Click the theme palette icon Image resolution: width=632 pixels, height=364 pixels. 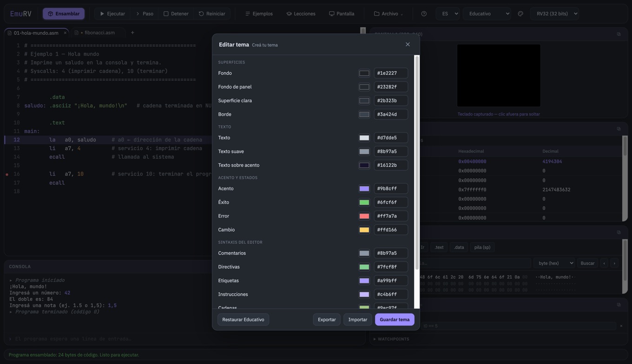(520, 14)
